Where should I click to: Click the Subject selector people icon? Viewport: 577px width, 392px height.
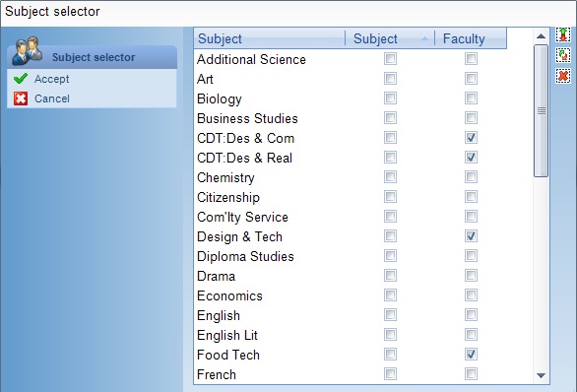click(x=27, y=51)
